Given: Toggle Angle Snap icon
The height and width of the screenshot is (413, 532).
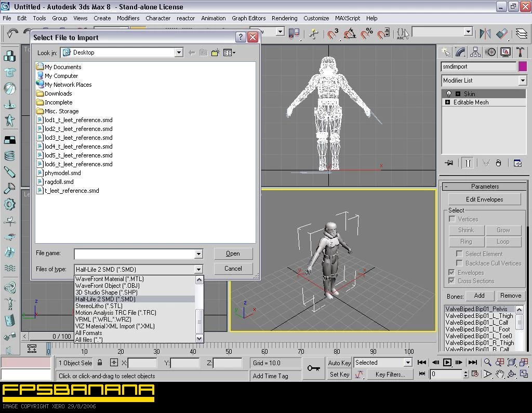Looking at the screenshot, I should pos(350,34).
